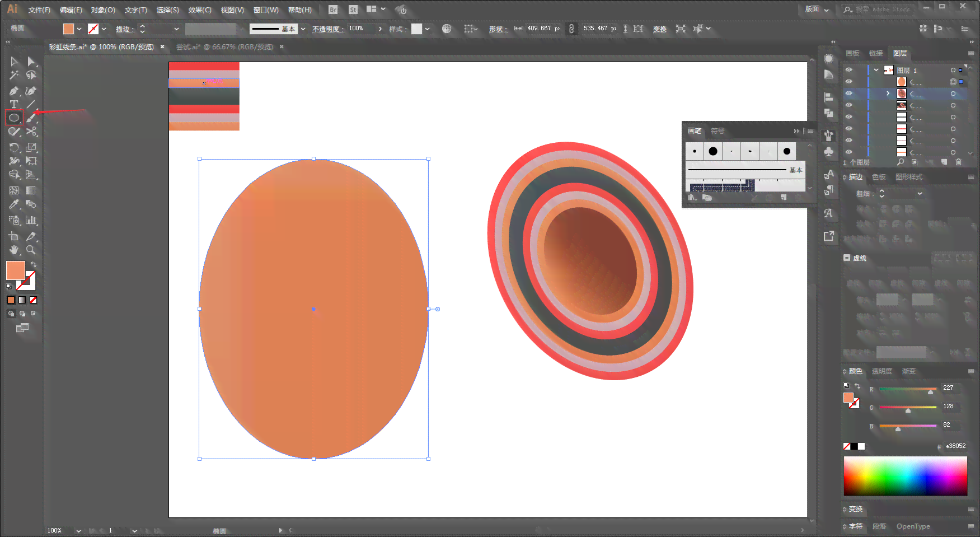The height and width of the screenshot is (537, 980).
Task: Select the Rotate tool
Action: tap(14, 147)
